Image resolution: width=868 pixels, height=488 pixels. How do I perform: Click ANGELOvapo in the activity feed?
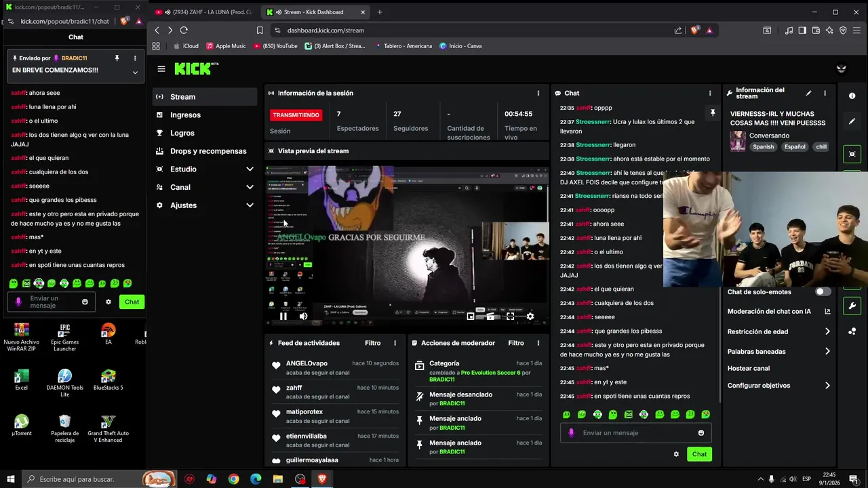[x=307, y=363]
